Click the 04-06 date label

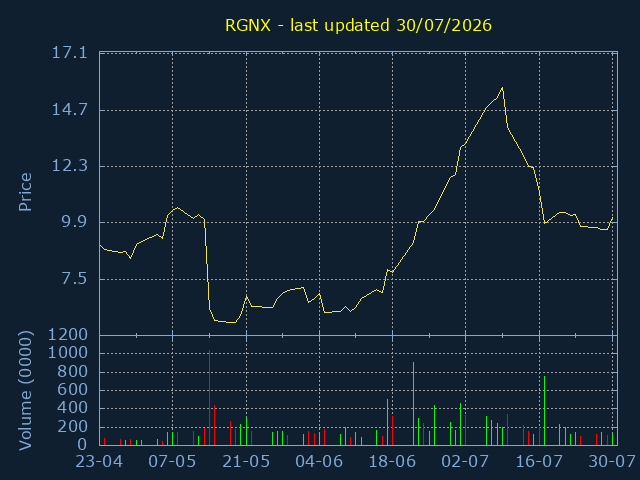[319, 462]
